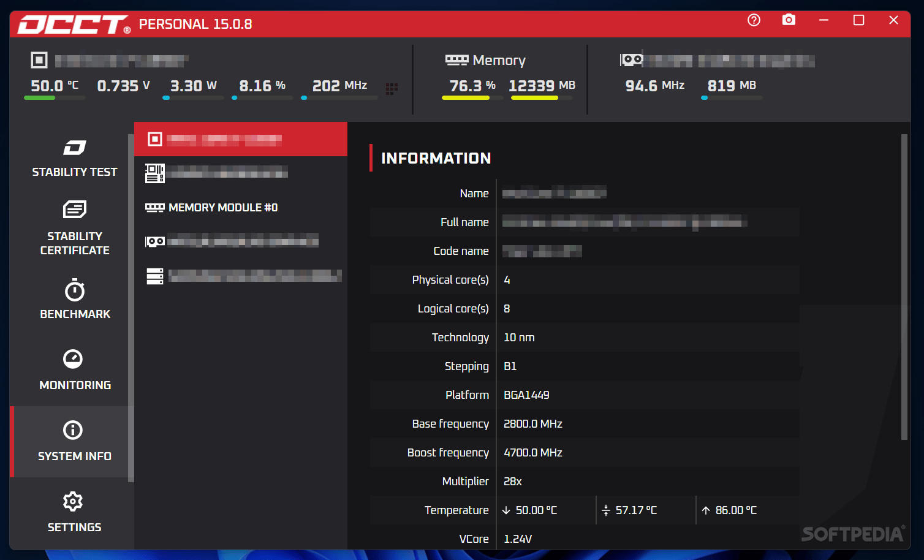The width and height of the screenshot is (924, 560).
Task: Click the Multiplier value 28x
Action: pos(512,482)
